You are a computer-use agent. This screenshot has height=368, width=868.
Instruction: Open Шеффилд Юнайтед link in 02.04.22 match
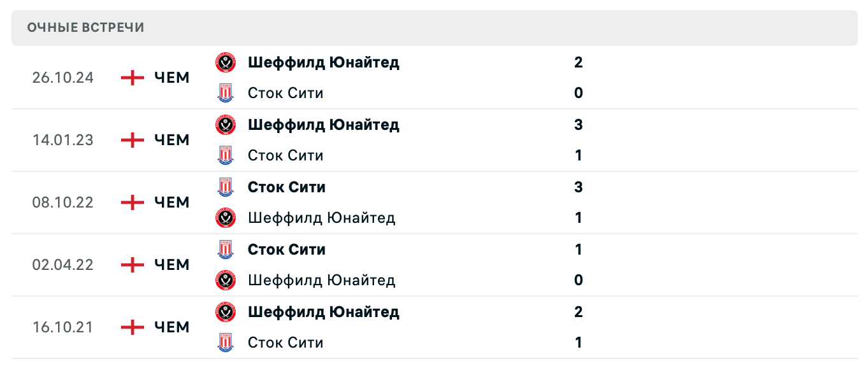click(x=321, y=280)
